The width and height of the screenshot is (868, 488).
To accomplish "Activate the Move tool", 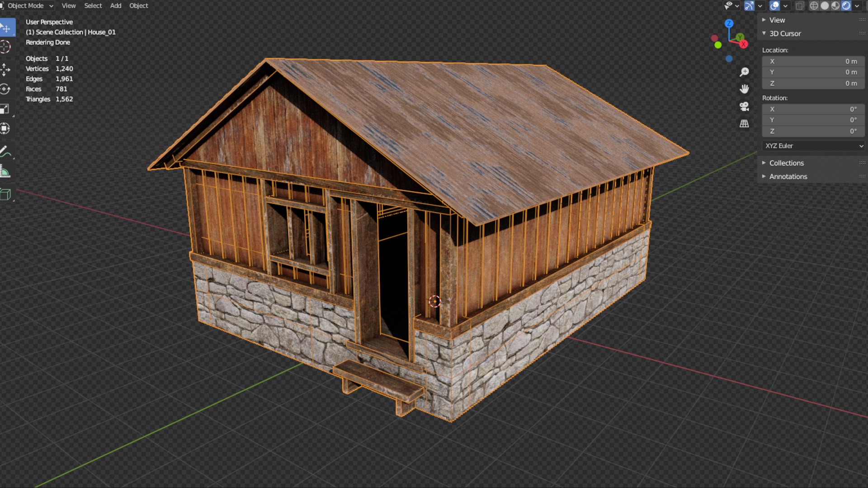I will tap(5, 70).
